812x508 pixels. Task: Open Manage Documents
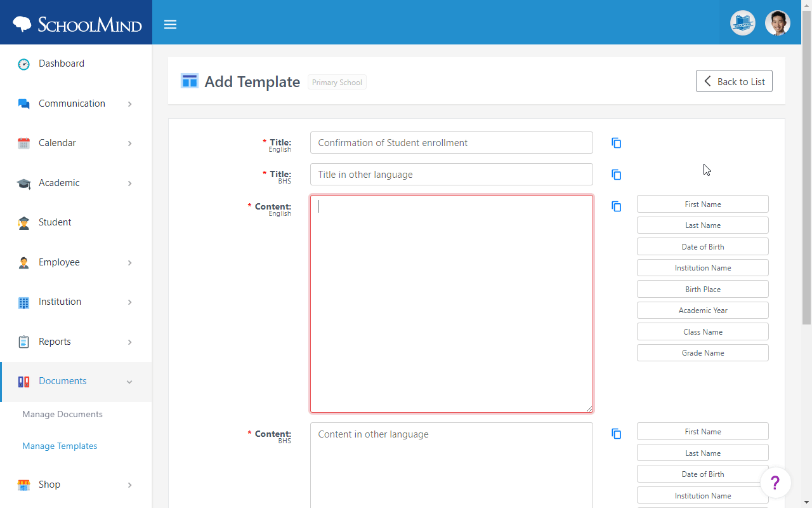coord(62,414)
